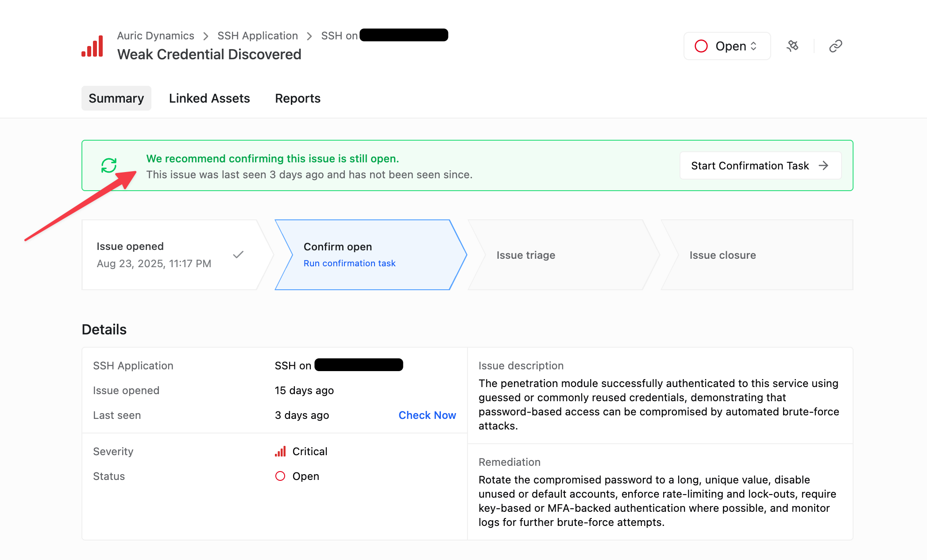Copy issue link with chain icon
927x560 pixels.
[x=835, y=46]
